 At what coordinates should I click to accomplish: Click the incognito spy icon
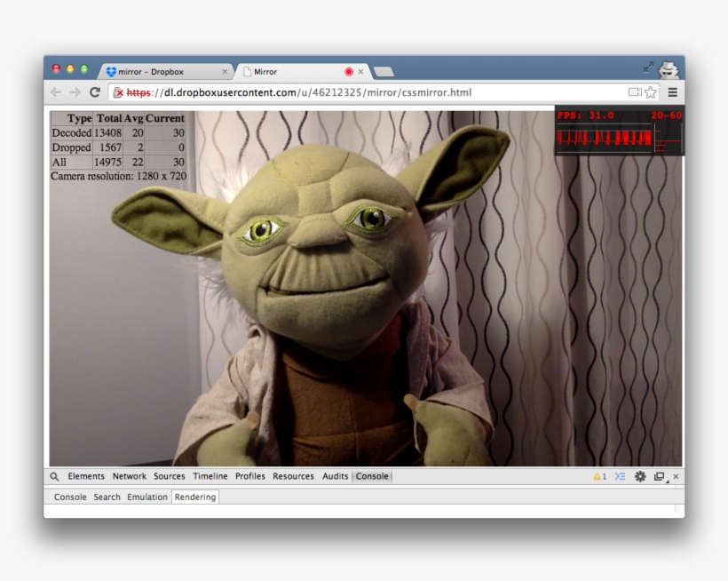[x=669, y=69]
